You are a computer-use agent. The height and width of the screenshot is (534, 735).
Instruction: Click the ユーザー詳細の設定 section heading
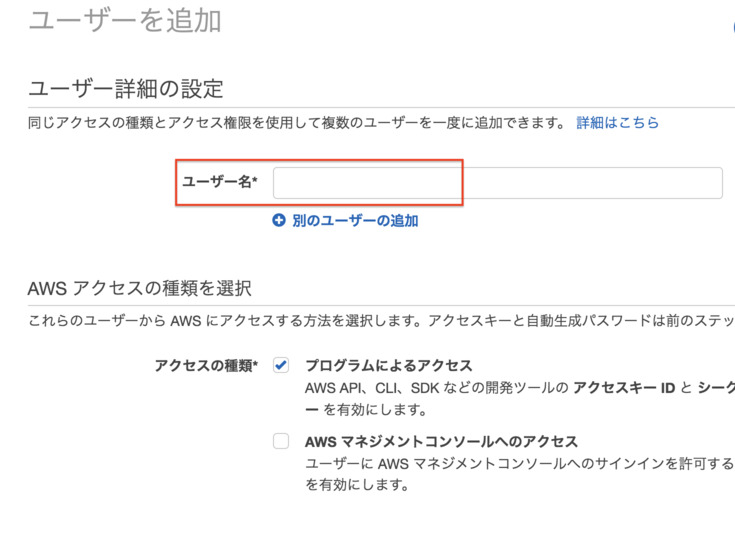(125, 88)
